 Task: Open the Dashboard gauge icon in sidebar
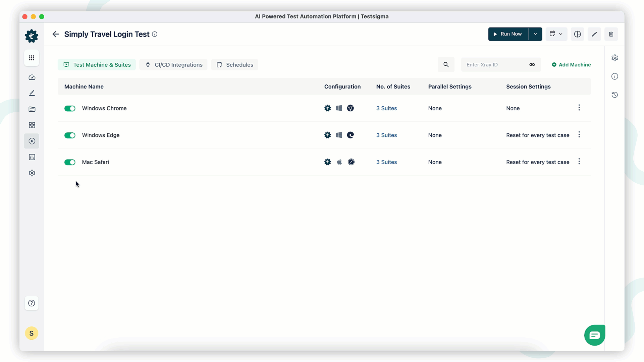pyautogui.click(x=32, y=77)
